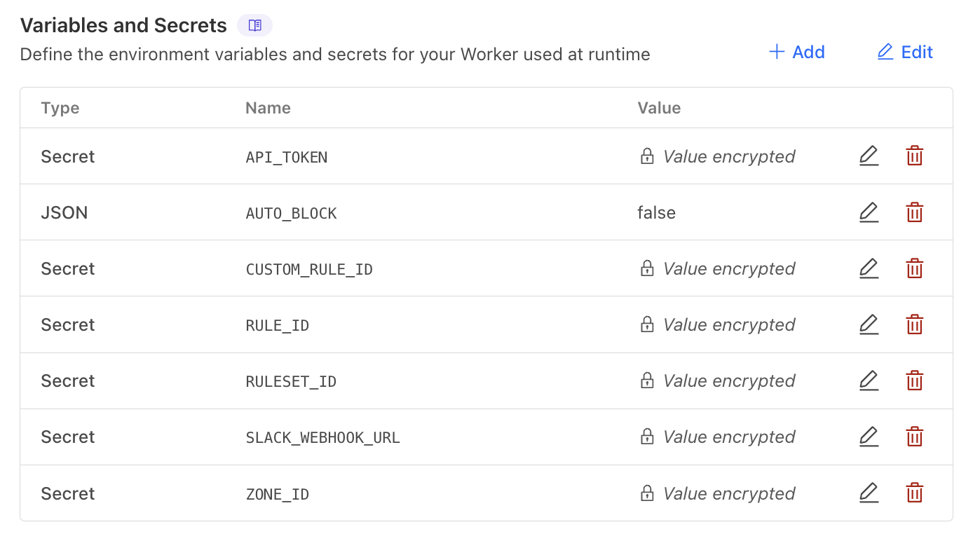Select the SLACK_WEBHOOK_URL name text
Viewport: 980px width, 555px height.
tap(323, 437)
